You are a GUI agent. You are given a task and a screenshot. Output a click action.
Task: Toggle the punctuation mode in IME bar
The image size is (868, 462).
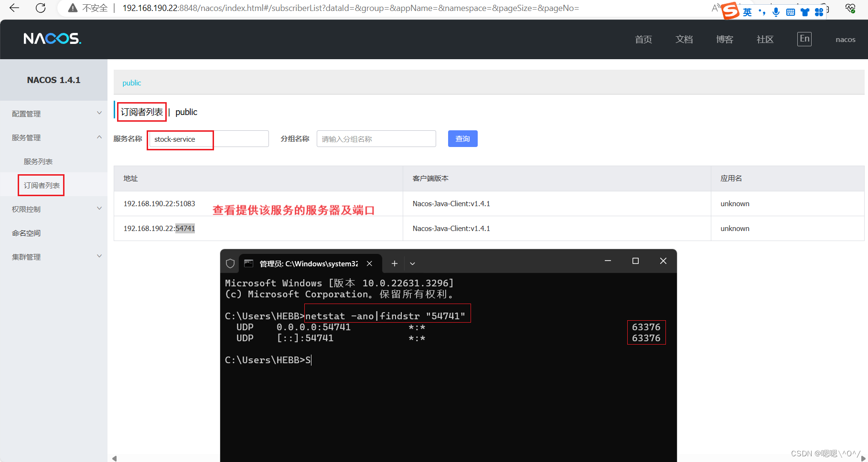click(762, 12)
